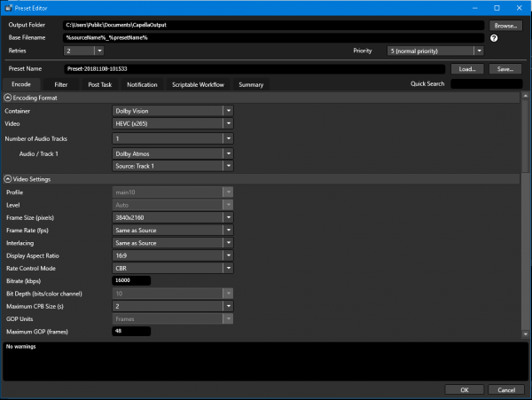
Task: Expand the Priority dropdown
Action: click(x=479, y=51)
